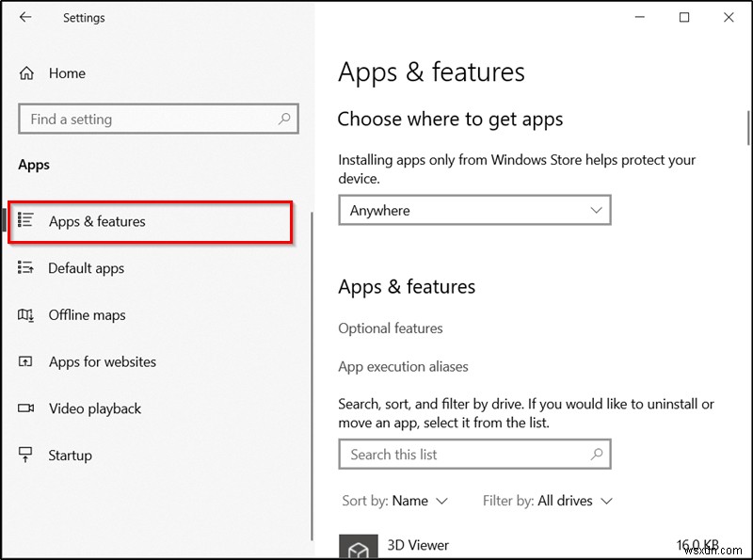
Task: Select the 3D Viewer list entry
Action: tap(418, 545)
